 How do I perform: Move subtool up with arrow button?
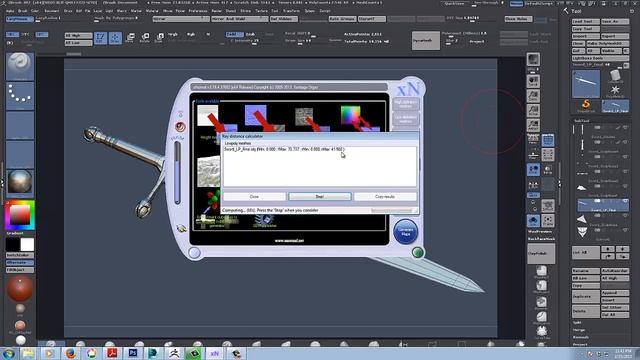[608, 249]
